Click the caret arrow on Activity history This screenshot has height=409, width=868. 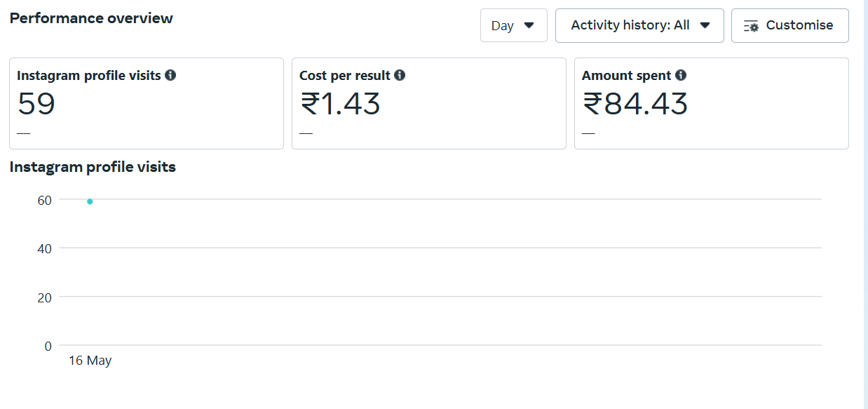(x=705, y=25)
